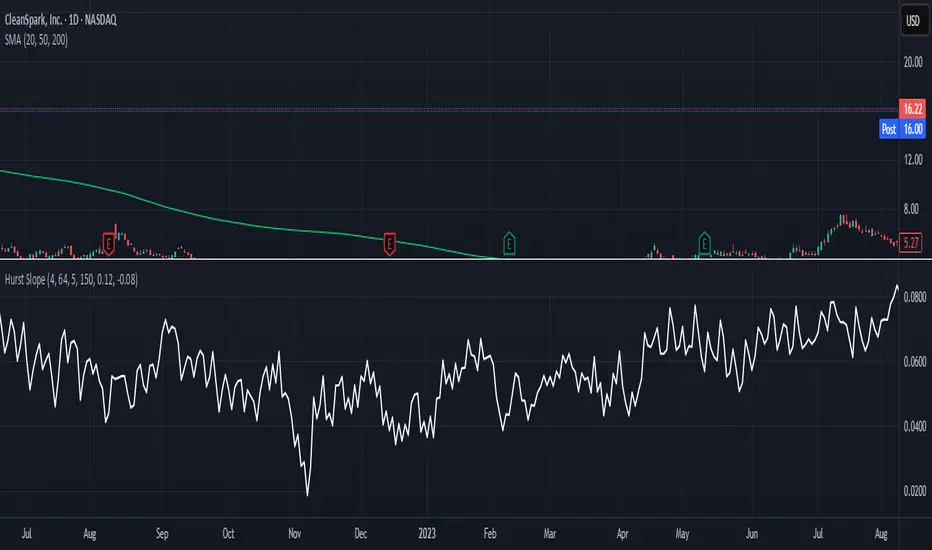Click the Mar label on time axis
Image resolution: width=932 pixels, height=550 pixels.
point(550,533)
